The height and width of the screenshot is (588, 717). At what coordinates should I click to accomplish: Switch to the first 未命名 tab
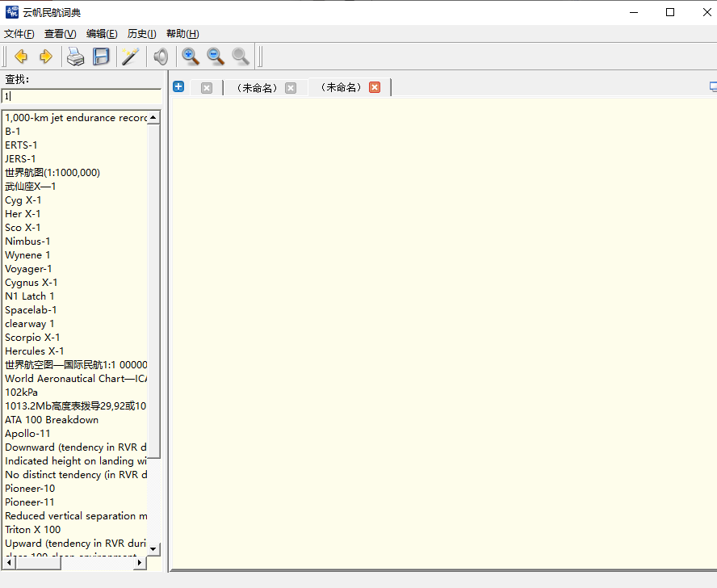(x=257, y=88)
